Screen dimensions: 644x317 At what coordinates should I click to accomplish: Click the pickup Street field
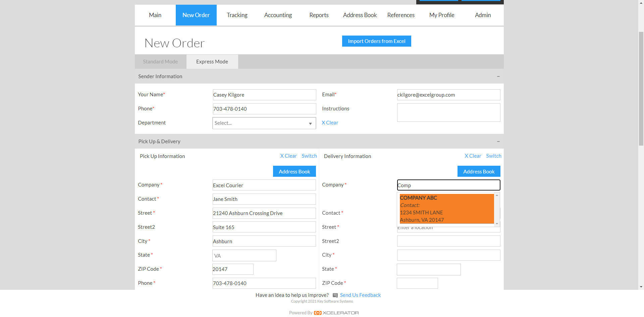click(264, 213)
